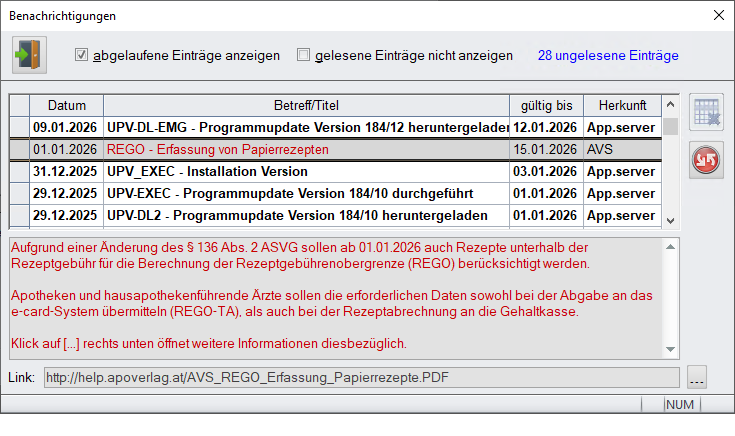Image resolution: width=735 pixels, height=436 pixels.
Task: Click the 'Datum' column header
Action: 66,105
